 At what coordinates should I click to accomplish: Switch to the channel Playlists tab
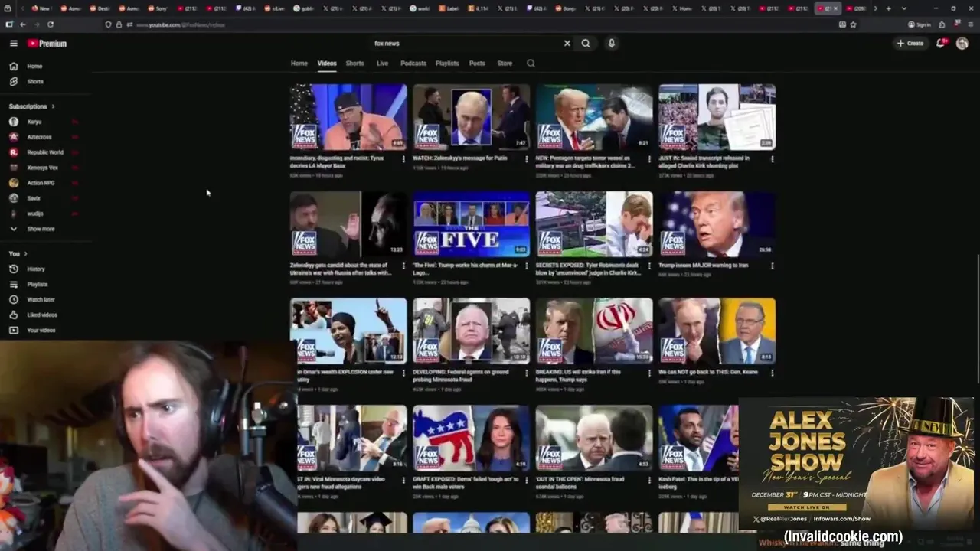[x=447, y=64]
